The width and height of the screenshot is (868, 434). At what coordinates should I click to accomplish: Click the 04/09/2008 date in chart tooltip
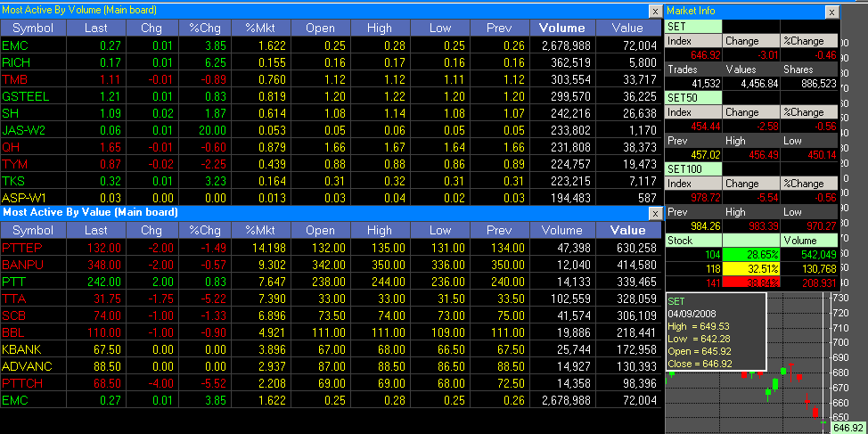(x=691, y=314)
